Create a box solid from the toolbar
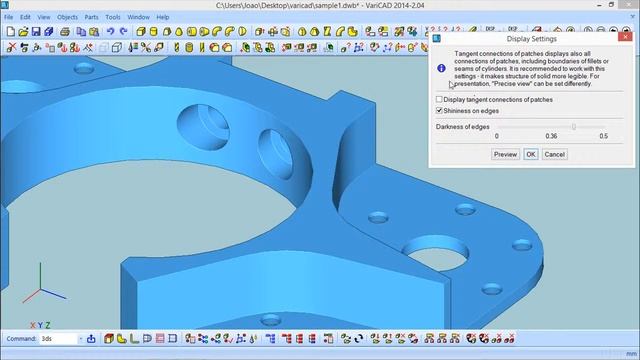 click(x=141, y=31)
